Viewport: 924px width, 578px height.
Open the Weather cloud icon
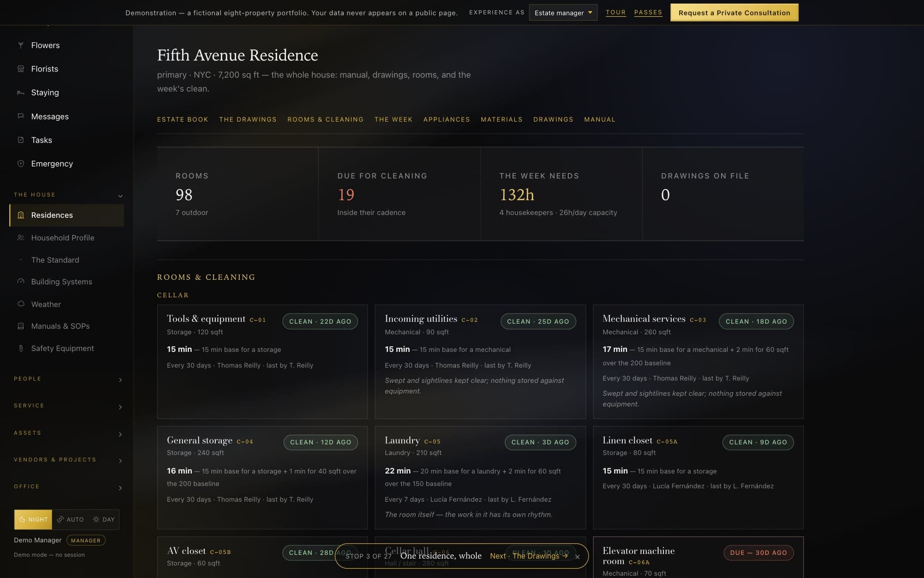click(21, 304)
